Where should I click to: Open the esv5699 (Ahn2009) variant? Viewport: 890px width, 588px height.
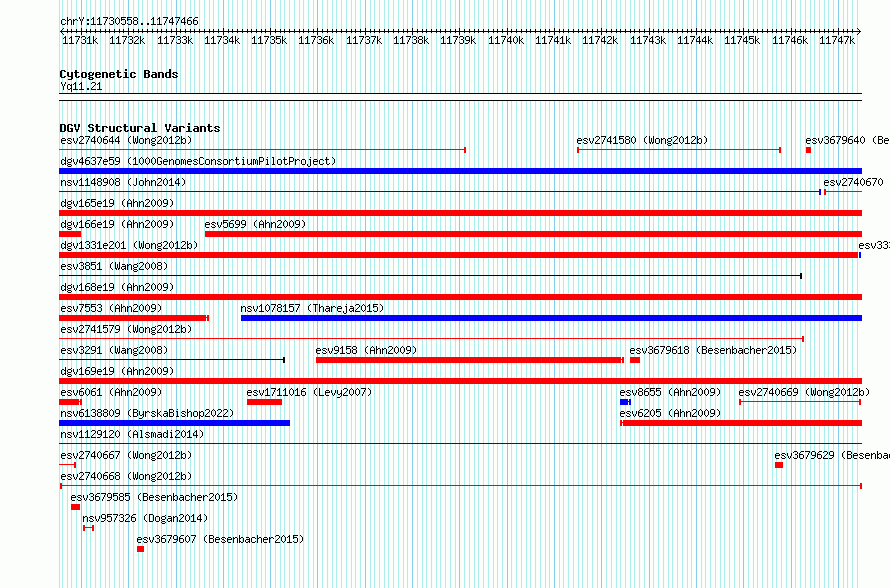click(255, 224)
